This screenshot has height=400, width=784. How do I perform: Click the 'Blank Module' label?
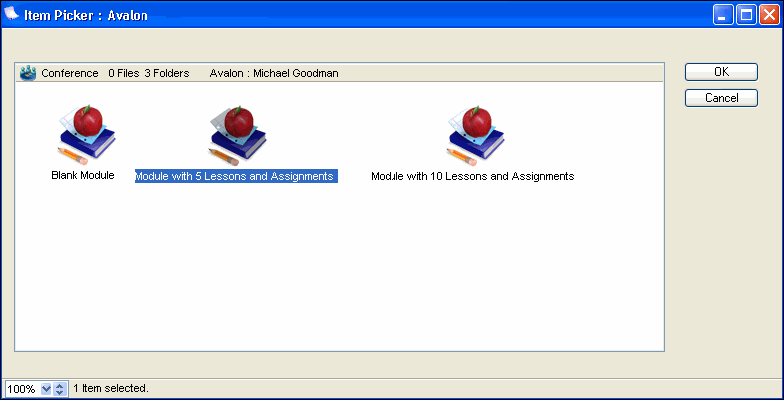(83, 175)
